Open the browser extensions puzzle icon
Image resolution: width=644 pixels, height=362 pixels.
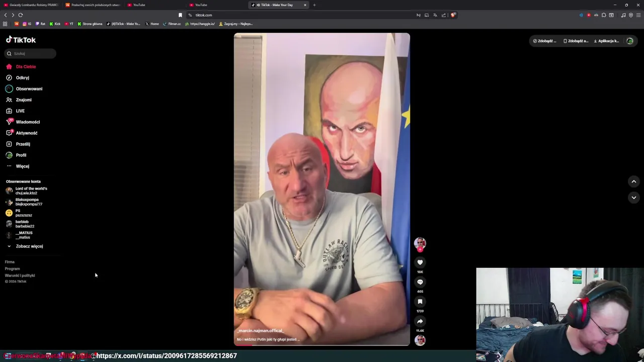(604, 15)
